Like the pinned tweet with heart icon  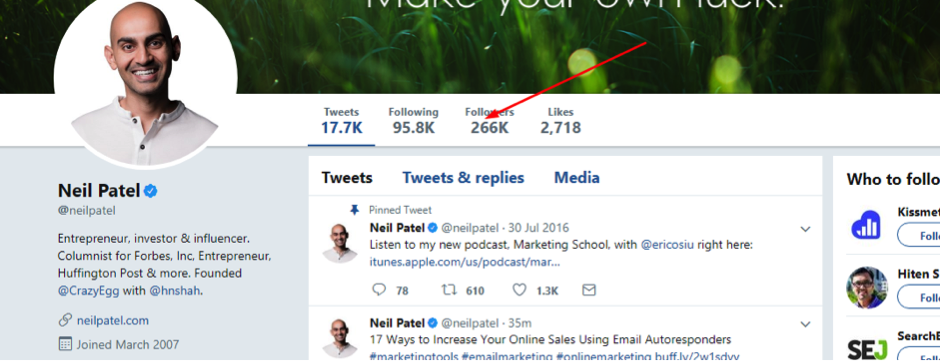(x=519, y=290)
